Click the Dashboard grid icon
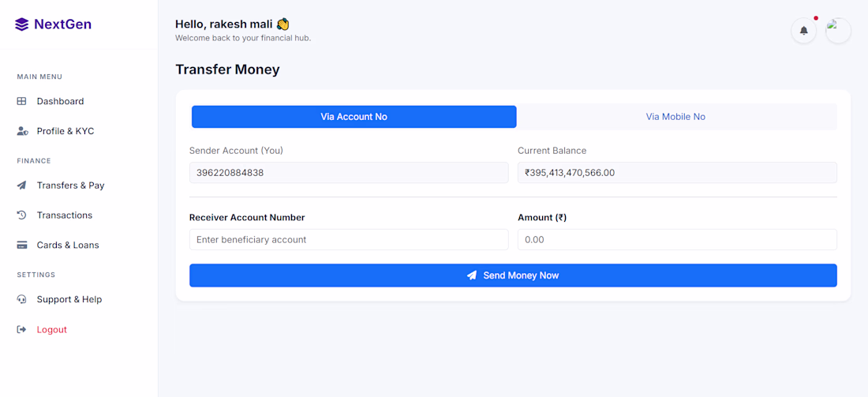 pos(22,101)
